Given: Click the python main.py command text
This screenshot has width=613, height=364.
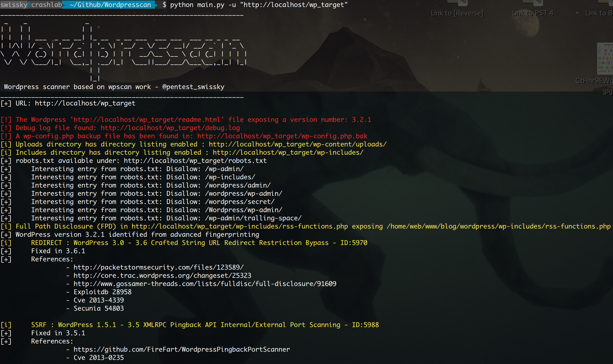Looking at the screenshot, I should click(259, 5).
